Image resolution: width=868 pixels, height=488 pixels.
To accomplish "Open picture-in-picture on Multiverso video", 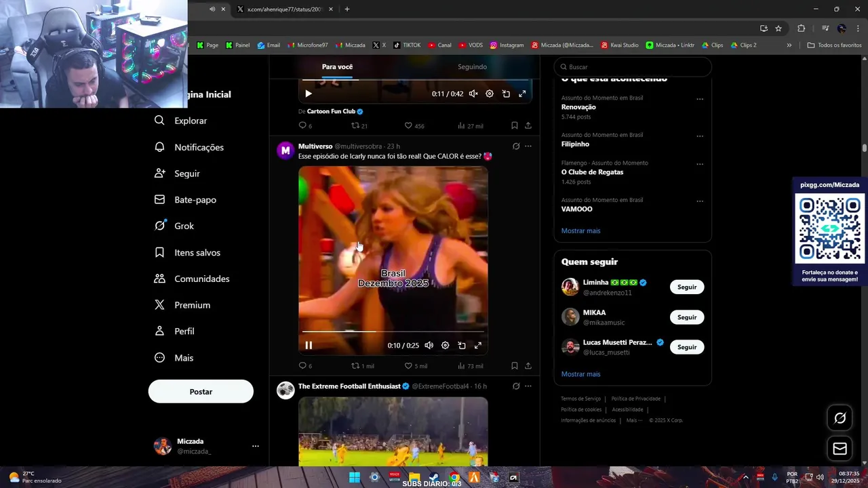I will tap(462, 345).
